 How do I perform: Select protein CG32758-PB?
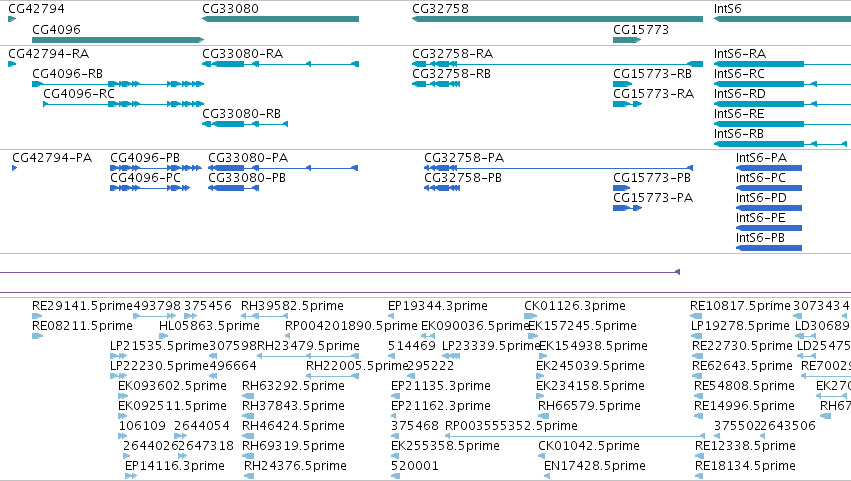463,178
